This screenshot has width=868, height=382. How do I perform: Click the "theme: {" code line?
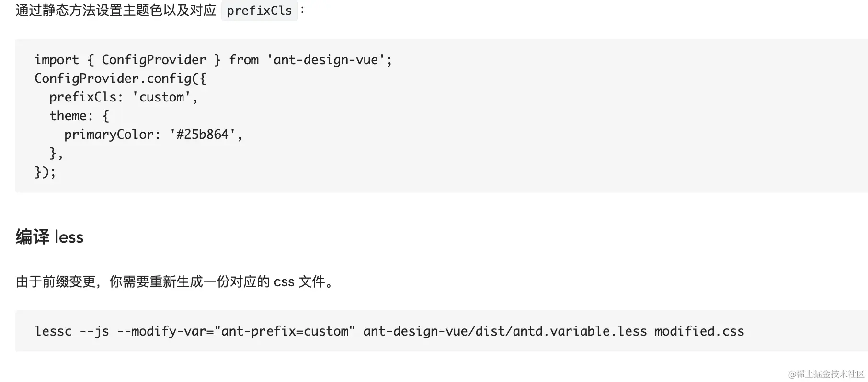79,116
